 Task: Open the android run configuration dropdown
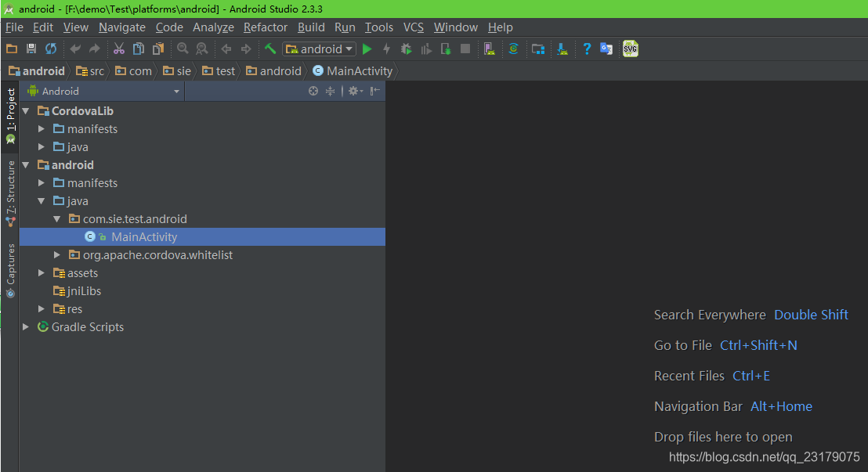(x=320, y=49)
